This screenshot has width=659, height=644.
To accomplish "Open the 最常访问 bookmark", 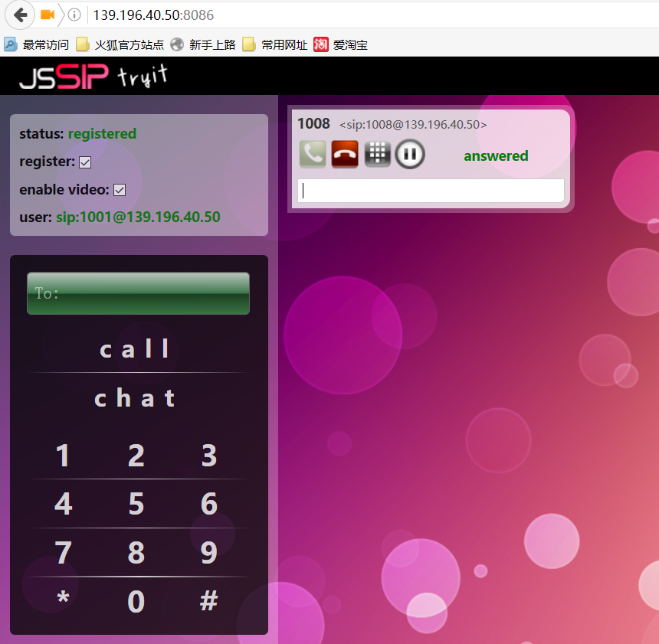I will 37,44.
